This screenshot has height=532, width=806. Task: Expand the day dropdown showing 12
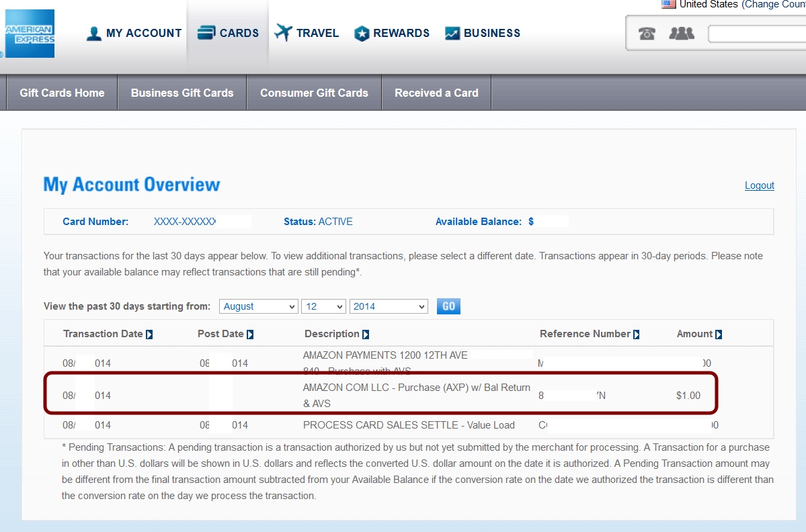click(323, 306)
